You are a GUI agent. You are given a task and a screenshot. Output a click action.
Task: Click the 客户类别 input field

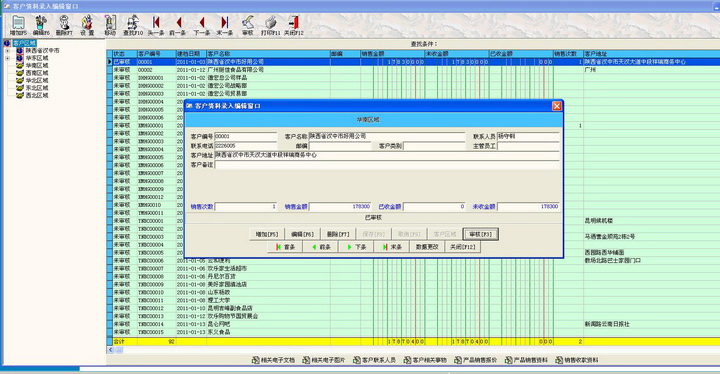tap(434, 146)
